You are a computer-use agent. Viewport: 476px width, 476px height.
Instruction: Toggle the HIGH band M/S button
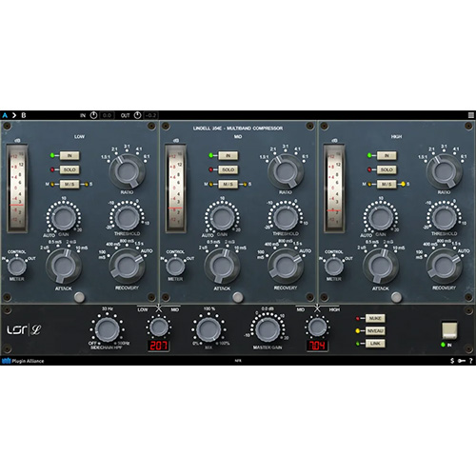click(x=387, y=184)
